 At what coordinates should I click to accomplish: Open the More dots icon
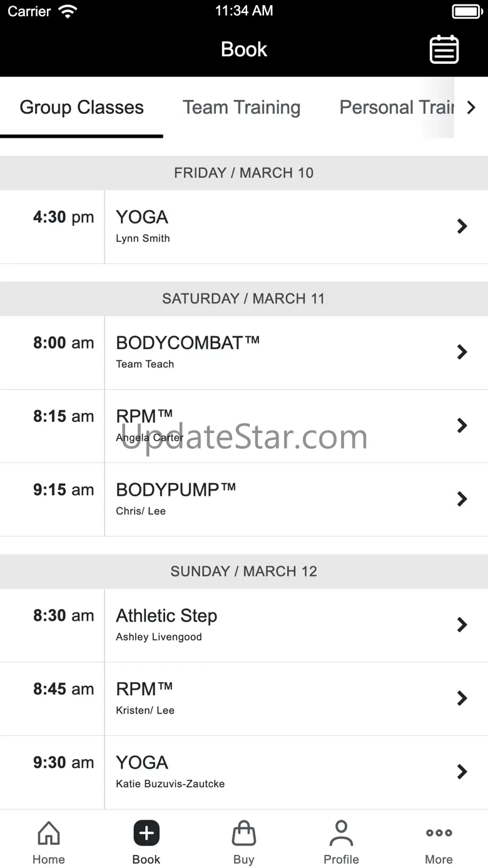tap(439, 833)
